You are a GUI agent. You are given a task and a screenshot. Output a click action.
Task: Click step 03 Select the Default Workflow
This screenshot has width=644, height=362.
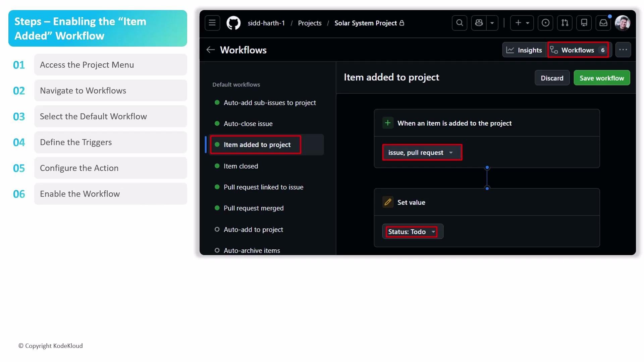coord(111,116)
